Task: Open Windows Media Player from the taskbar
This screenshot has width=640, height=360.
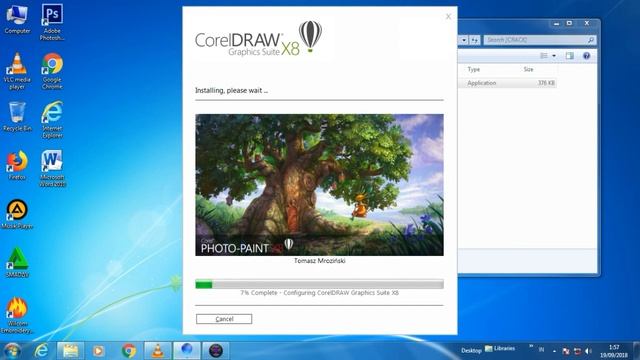Action: click(x=98, y=351)
